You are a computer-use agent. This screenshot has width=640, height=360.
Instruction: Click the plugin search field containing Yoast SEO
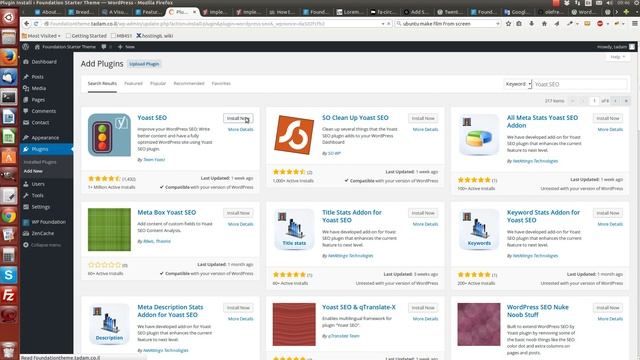click(x=580, y=84)
